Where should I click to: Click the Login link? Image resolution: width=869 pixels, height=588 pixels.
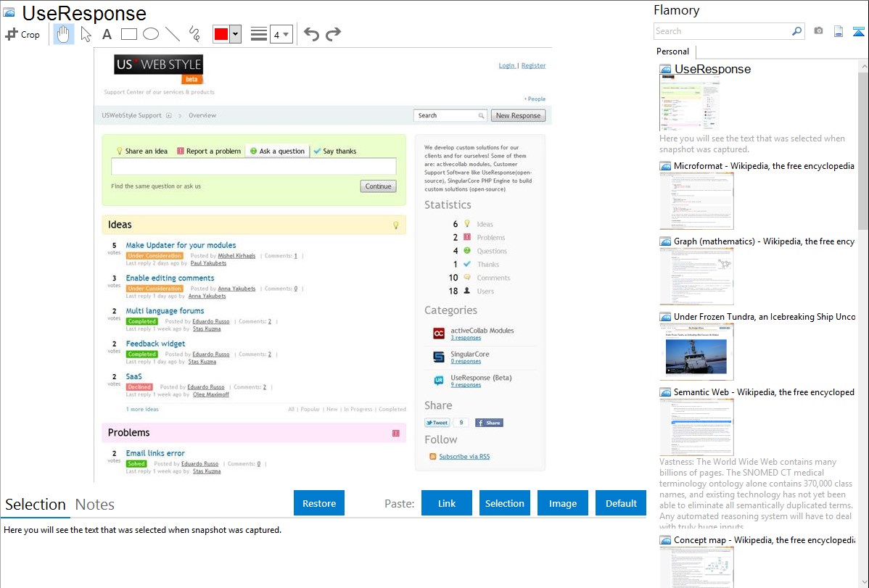coord(506,65)
